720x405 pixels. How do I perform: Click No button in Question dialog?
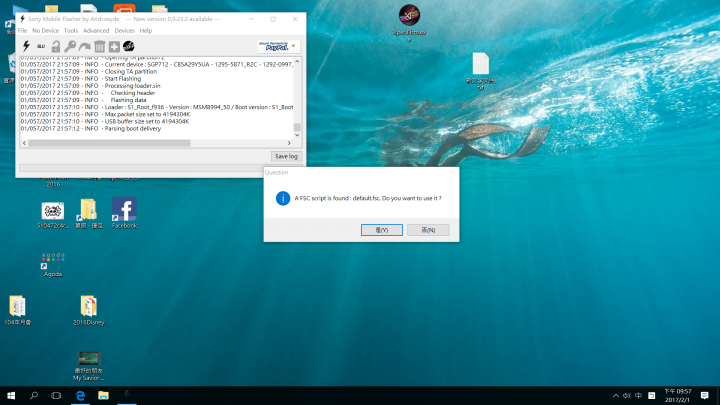(428, 230)
